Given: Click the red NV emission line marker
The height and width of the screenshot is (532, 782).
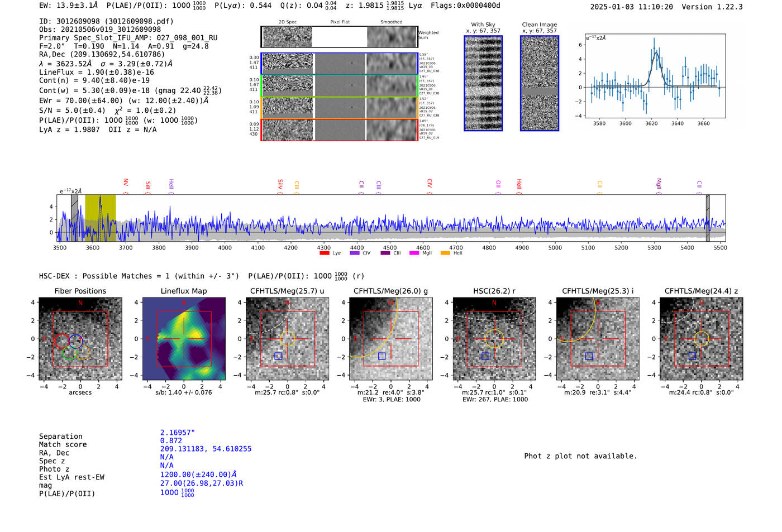Looking at the screenshot, I should (126, 183).
